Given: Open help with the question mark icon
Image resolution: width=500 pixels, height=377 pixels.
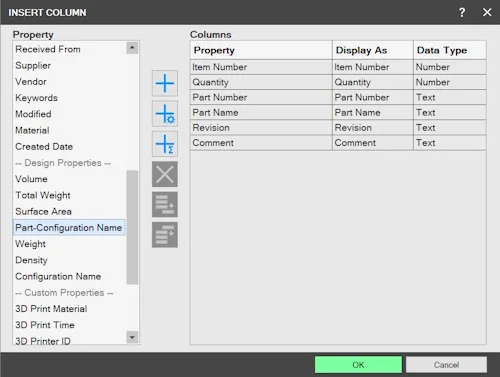Looking at the screenshot, I should click(462, 13).
